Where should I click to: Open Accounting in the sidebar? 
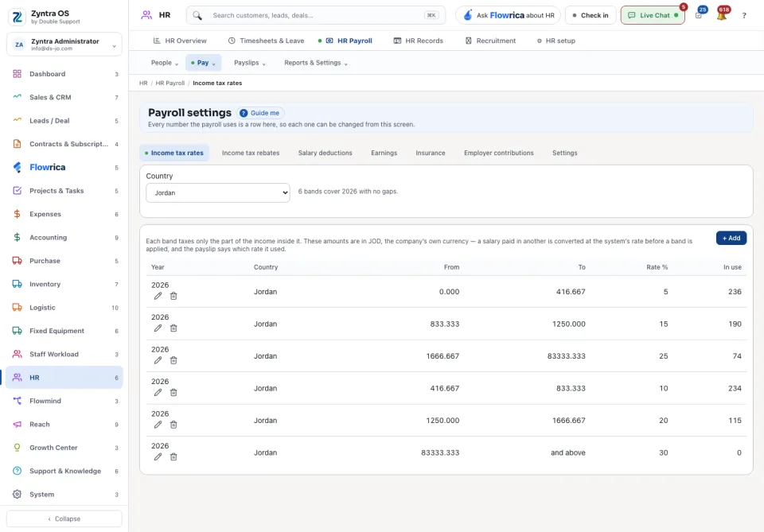[x=64, y=238]
